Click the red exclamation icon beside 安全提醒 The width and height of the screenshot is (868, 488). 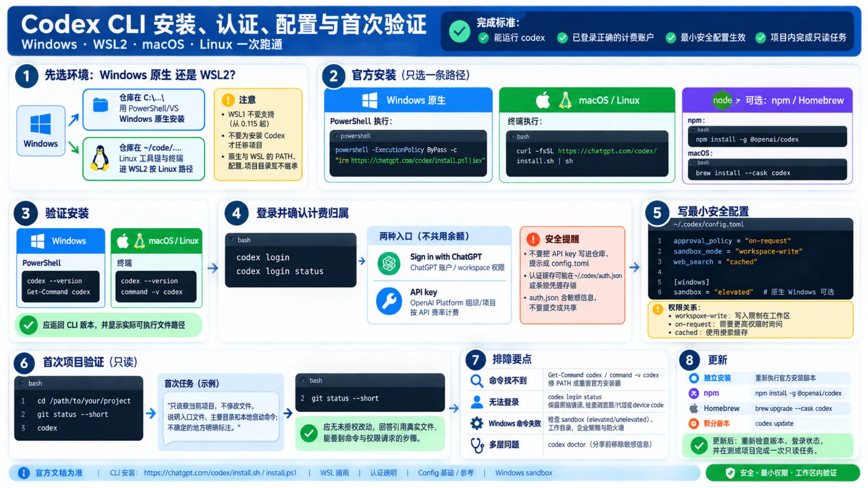click(x=533, y=239)
